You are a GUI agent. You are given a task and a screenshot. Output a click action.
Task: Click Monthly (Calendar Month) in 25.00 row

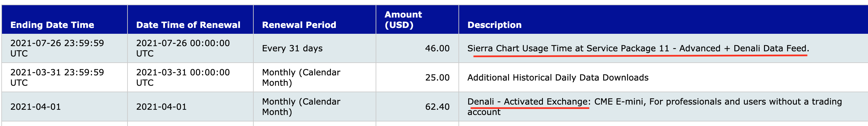pyautogui.click(x=301, y=78)
